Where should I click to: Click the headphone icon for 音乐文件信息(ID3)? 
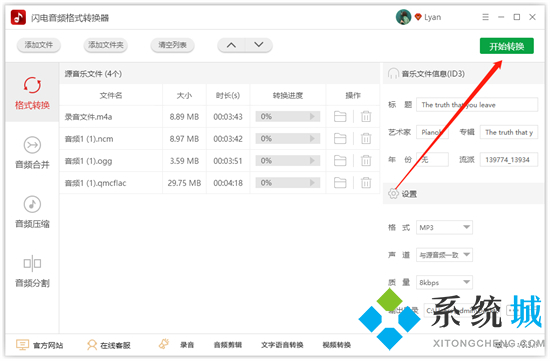[x=393, y=74]
